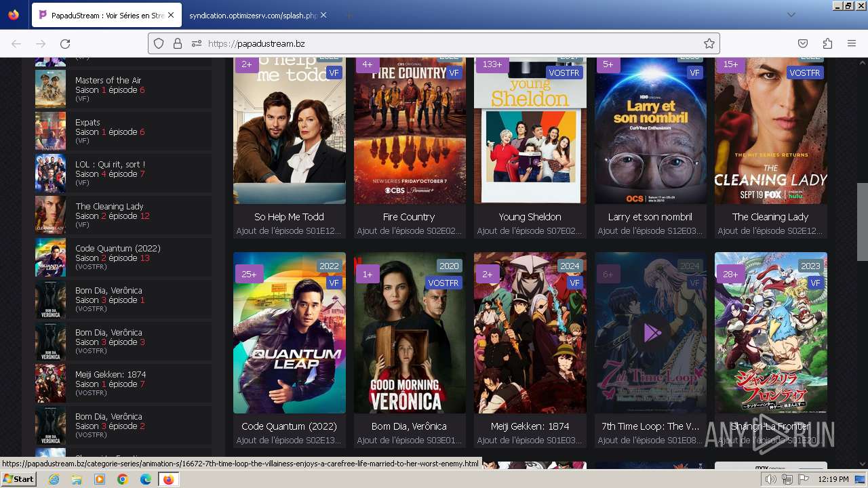868x488 pixels.
Task: Open a new tab with the plus button
Action: (349, 15)
